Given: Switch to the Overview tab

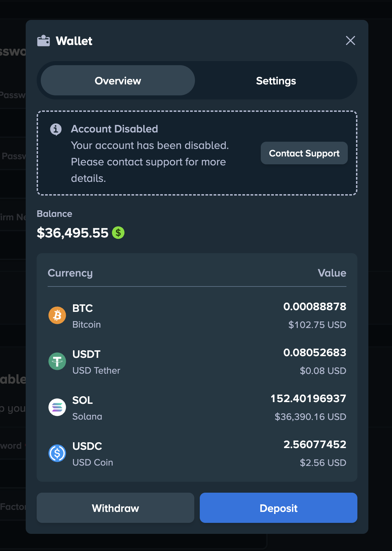Looking at the screenshot, I should click(118, 81).
